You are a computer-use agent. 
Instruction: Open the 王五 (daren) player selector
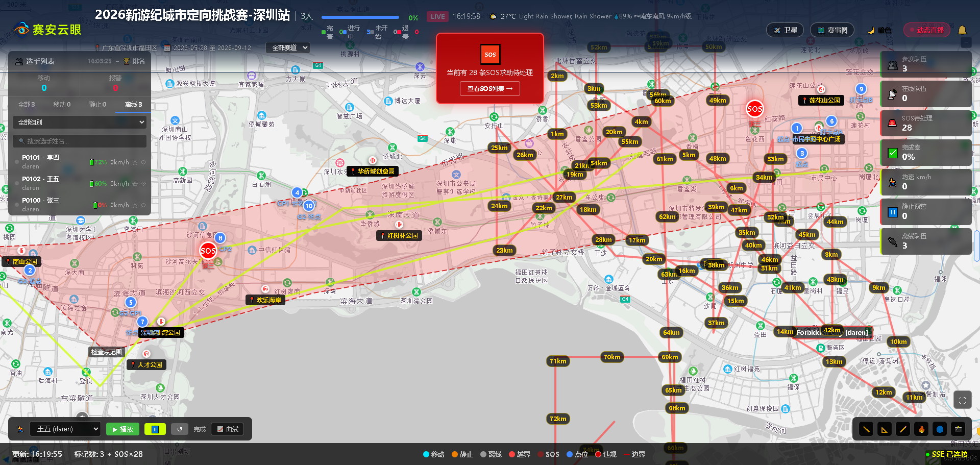[x=65, y=429]
